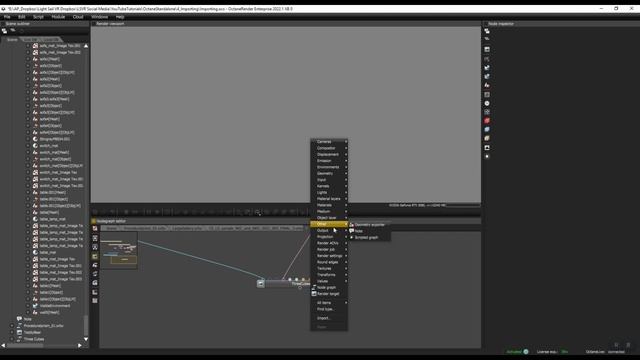The image size is (640, 360).
Task: Click the red icon in Node inspector toolbar
Action: [487, 120]
